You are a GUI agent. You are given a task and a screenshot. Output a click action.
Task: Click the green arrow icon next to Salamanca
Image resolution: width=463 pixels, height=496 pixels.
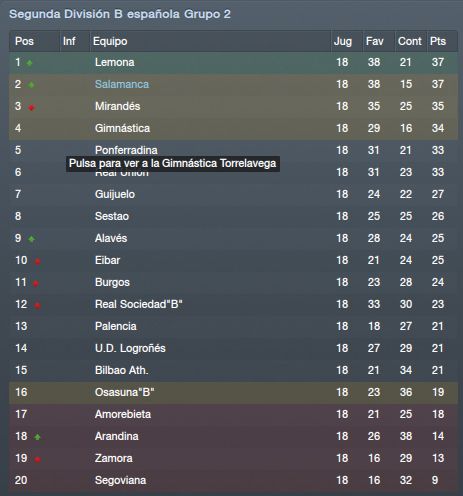pos(31,85)
